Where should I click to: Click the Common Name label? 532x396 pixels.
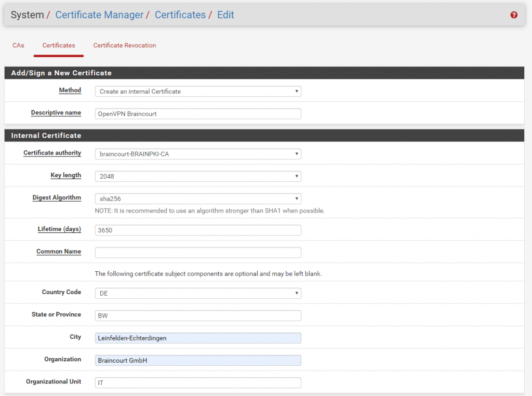[x=59, y=252]
